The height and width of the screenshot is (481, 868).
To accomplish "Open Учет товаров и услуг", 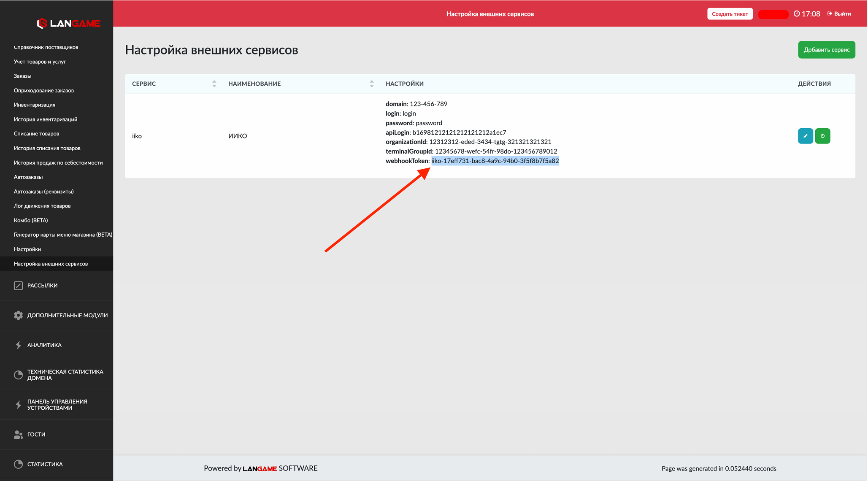I will (40, 62).
